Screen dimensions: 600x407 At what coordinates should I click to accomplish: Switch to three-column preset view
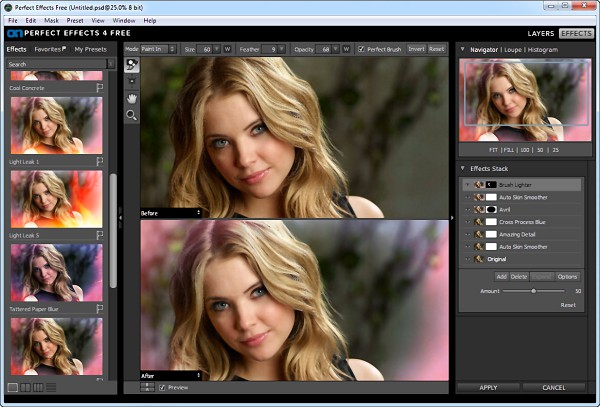point(38,387)
